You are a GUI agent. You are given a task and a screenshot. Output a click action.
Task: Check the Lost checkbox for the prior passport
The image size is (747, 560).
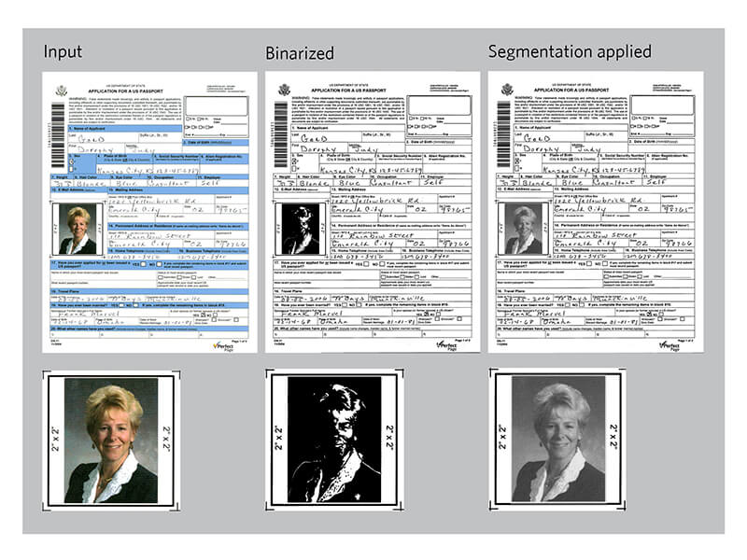[191, 276]
